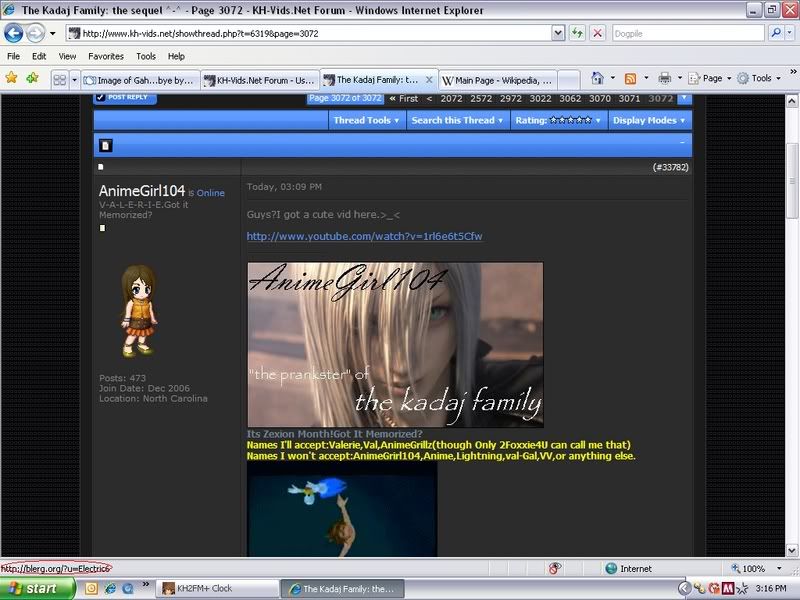Open Display Modes dropdown
This screenshot has width=800, height=600.
648,120
